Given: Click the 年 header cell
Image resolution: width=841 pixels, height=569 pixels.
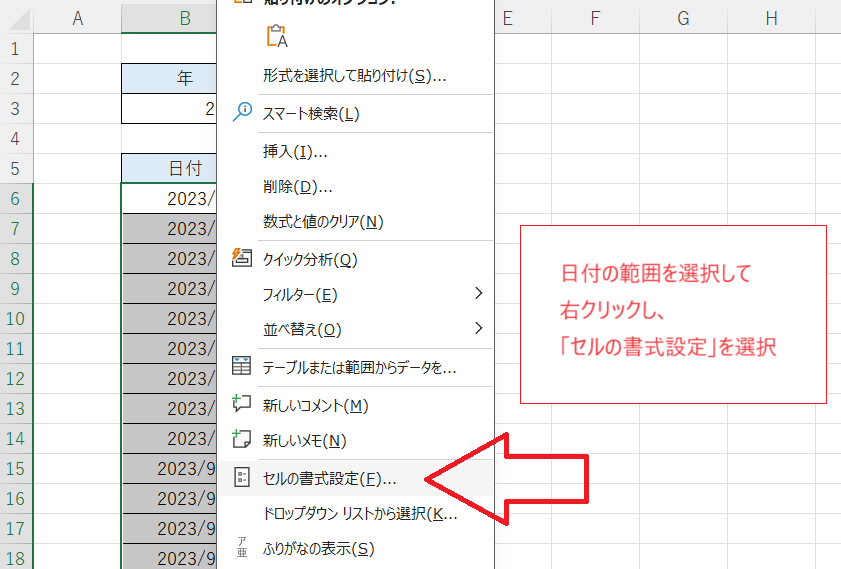Looking at the screenshot, I should 169,79.
